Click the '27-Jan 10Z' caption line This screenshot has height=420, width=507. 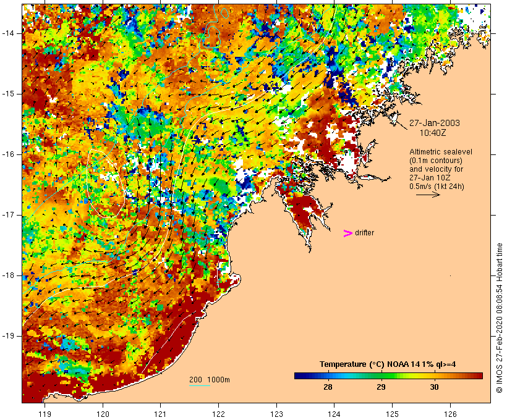pos(430,178)
